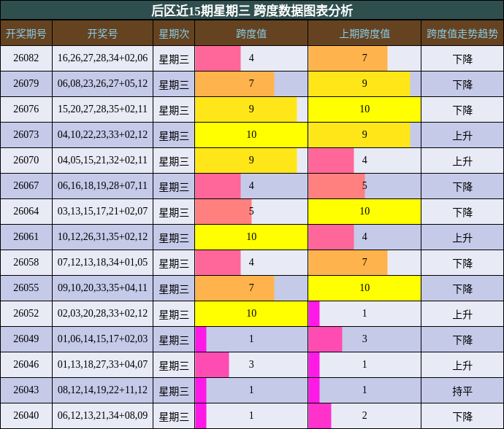Click the 上期跨度值 bar in row 26049

[x=325, y=339]
